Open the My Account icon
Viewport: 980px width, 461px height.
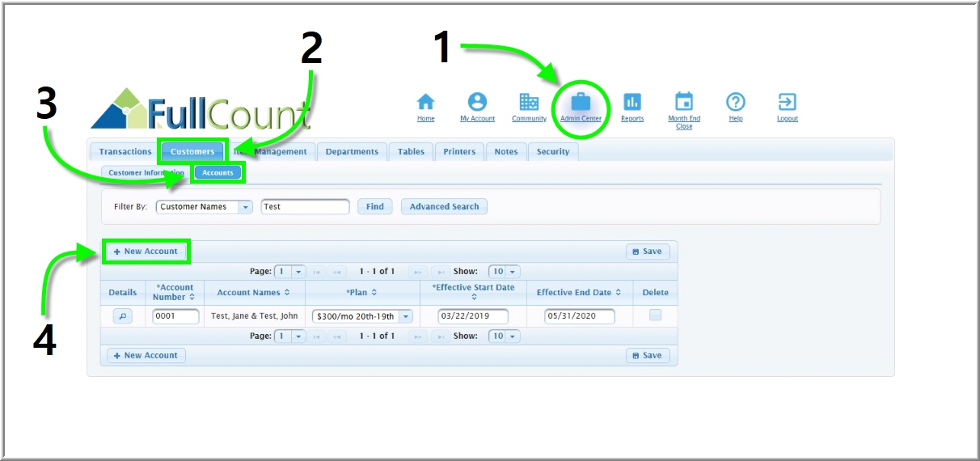pyautogui.click(x=477, y=102)
